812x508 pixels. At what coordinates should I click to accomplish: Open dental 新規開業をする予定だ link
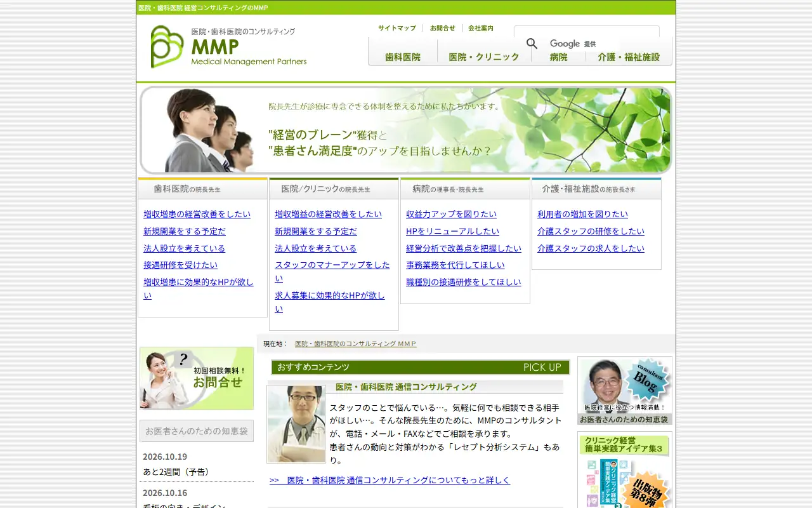(x=185, y=231)
